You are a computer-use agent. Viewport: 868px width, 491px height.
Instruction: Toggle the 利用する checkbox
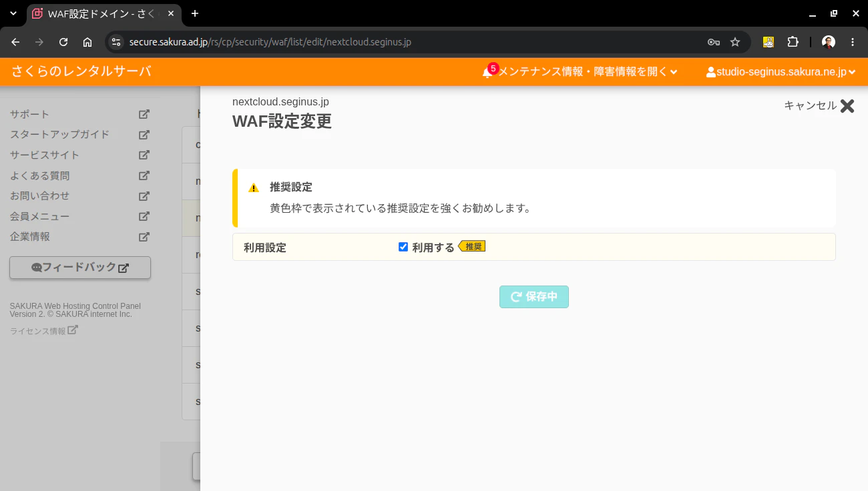pyautogui.click(x=403, y=247)
